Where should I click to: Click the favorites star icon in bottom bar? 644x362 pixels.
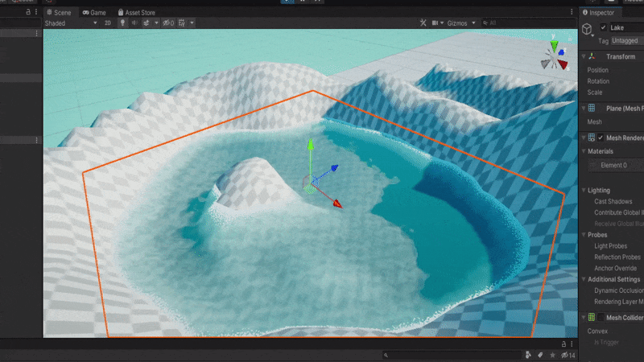(551, 355)
